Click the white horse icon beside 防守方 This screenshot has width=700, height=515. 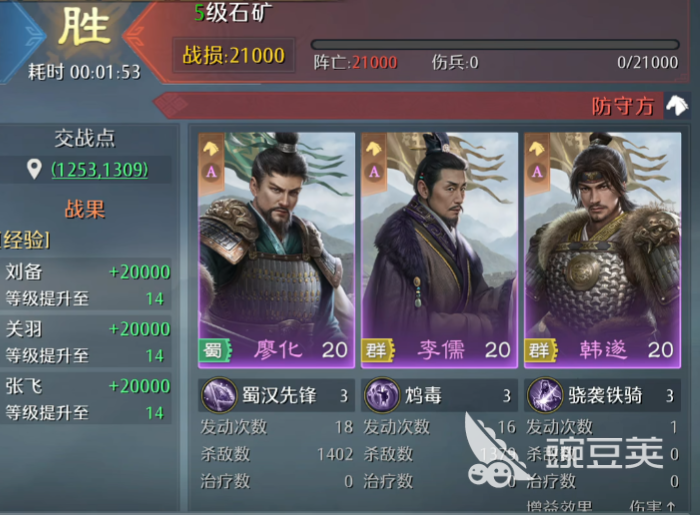click(x=677, y=106)
